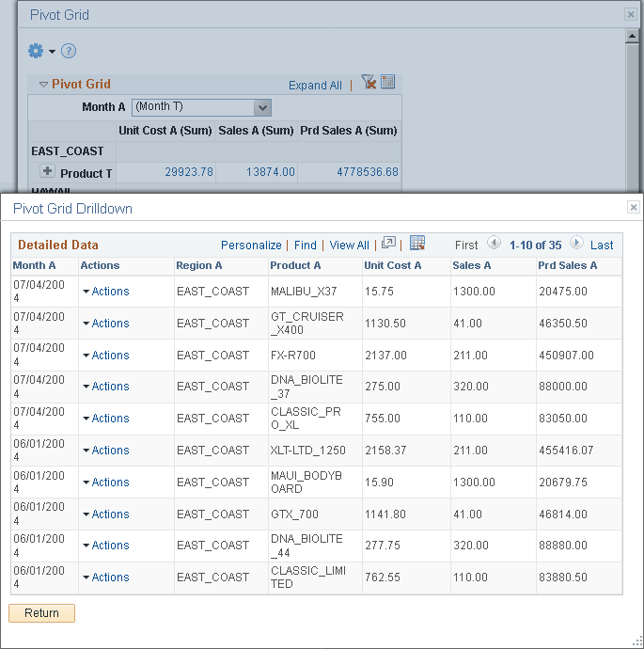Screen dimensions: 644x649
Task: Open the Pivot Grid view icon
Action: click(x=388, y=82)
